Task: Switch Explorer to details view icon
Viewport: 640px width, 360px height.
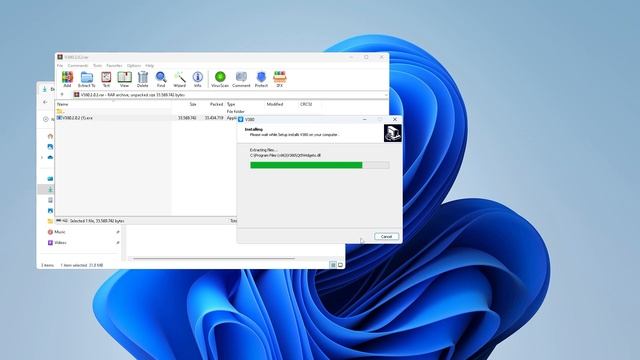Action: pos(333,265)
